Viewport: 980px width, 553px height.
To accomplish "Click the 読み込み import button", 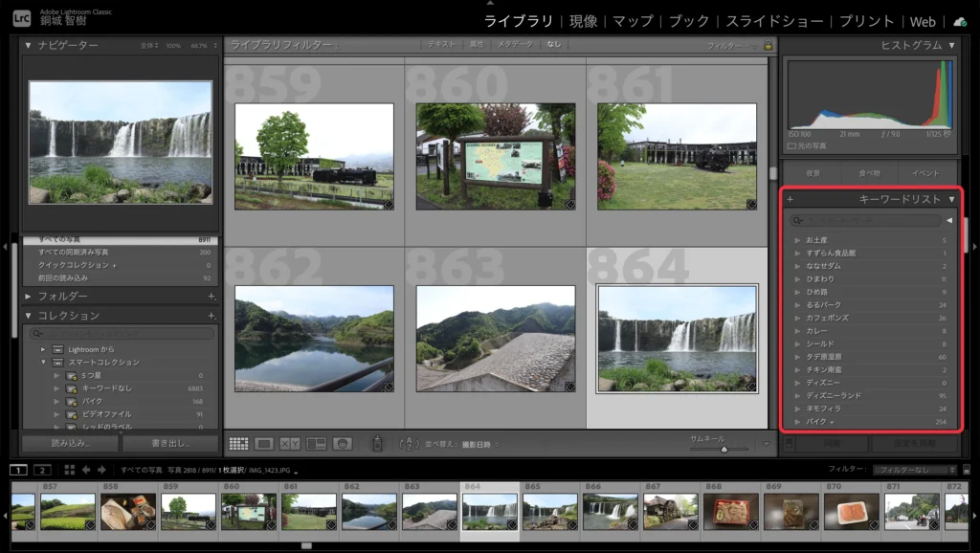I will (x=70, y=444).
